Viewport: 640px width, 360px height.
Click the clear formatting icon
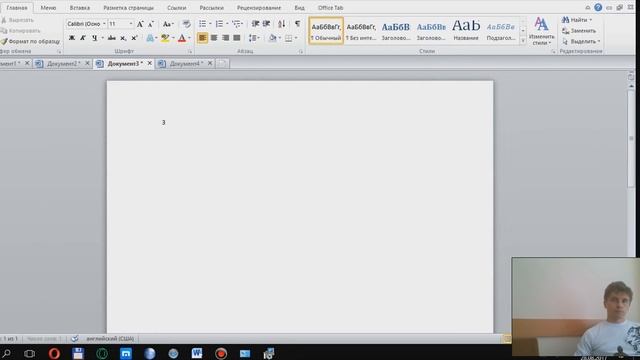[186, 24]
